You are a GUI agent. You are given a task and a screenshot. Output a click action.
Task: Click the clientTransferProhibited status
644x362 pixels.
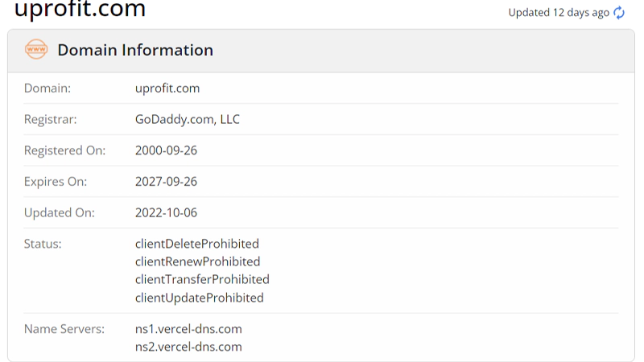202,279
